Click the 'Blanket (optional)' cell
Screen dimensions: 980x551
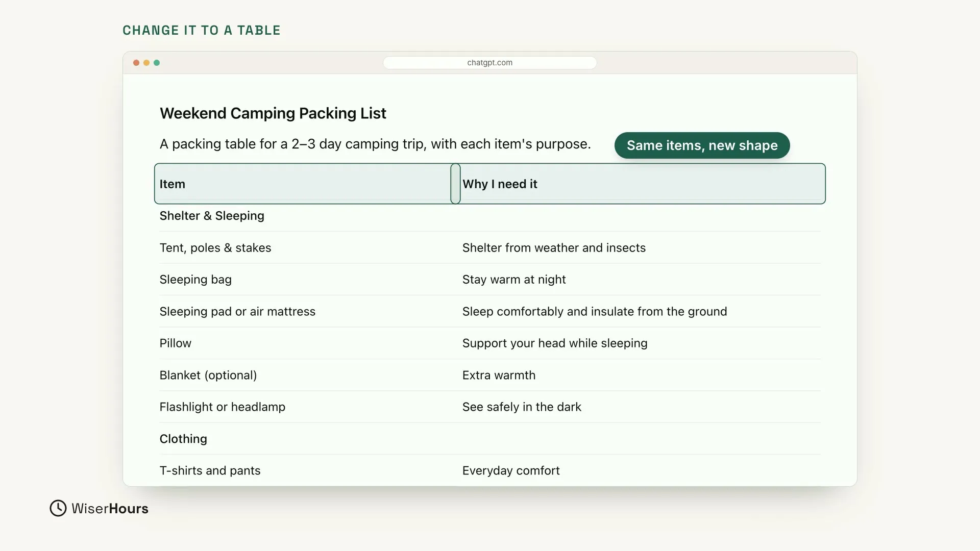208,375
